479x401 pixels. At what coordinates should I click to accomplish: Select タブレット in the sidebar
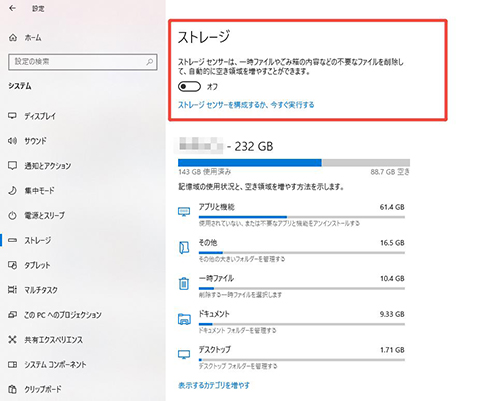coord(37,265)
